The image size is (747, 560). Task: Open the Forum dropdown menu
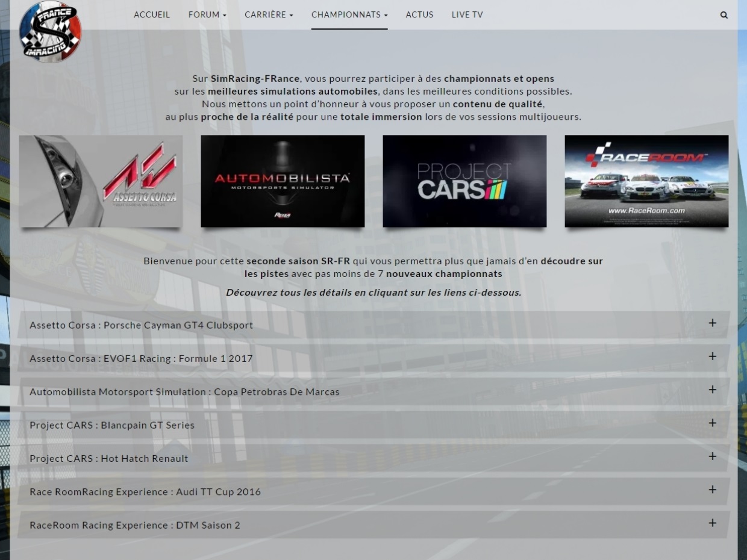207,14
